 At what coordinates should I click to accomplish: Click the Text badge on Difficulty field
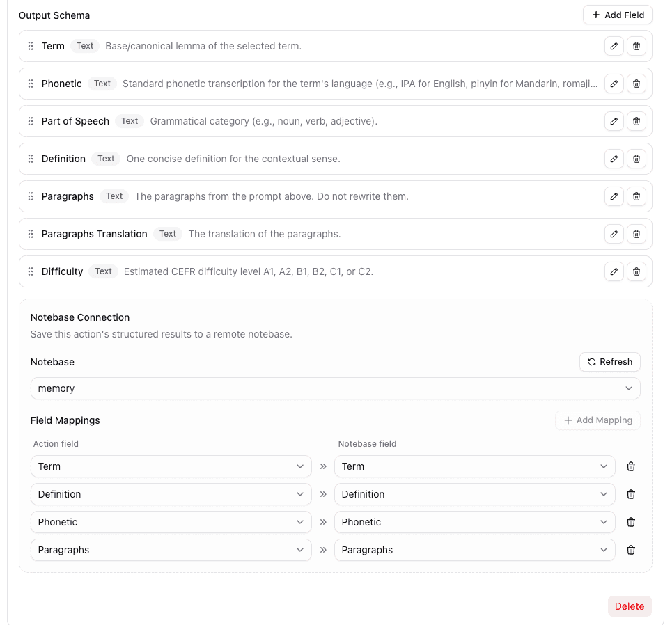point(102,271)
